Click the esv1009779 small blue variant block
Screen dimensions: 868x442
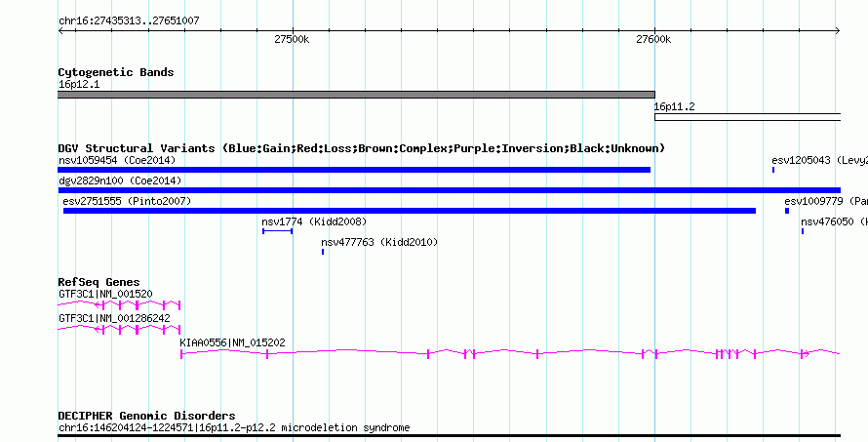[787, 211]
